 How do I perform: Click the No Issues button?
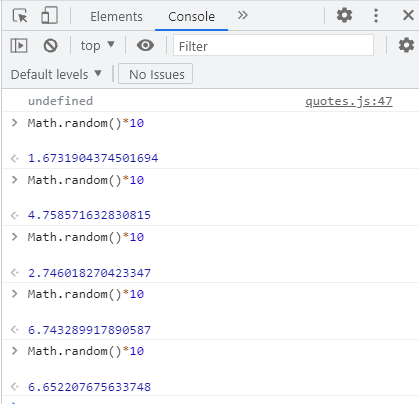tap(155, 74)
